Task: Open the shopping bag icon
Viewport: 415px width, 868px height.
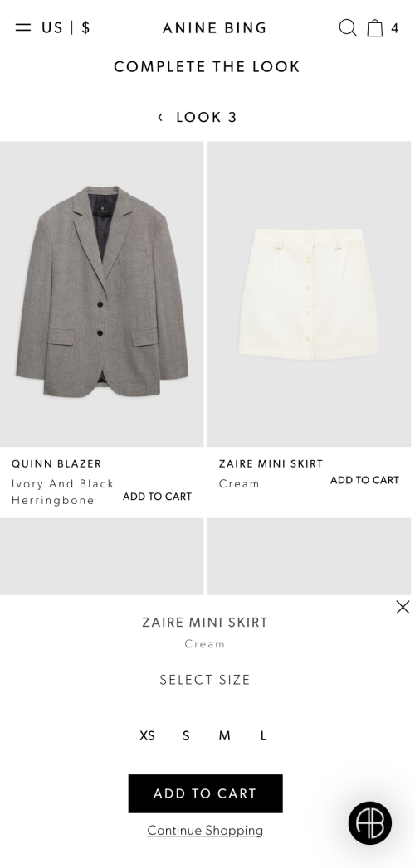Action: [375, 27]
